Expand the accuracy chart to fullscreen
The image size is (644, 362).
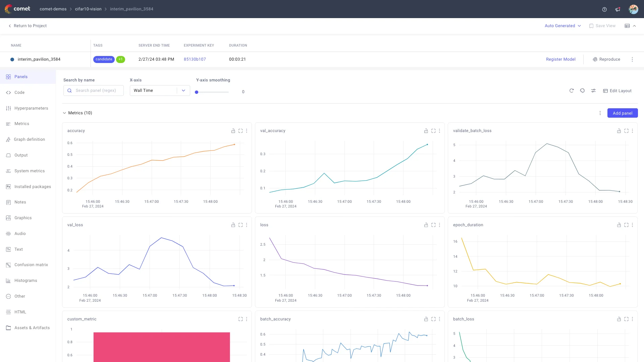point(240,131)
